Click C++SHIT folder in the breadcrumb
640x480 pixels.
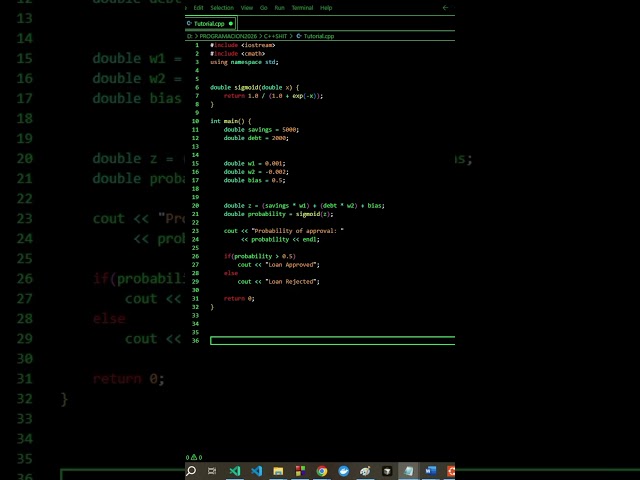click(x=276, y=36)
